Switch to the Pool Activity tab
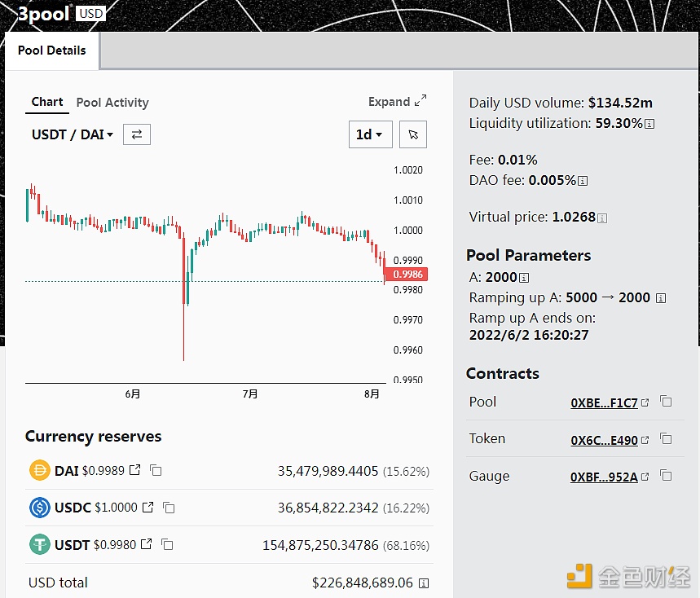Screen dimensions: 700x598 pos(112,103)
